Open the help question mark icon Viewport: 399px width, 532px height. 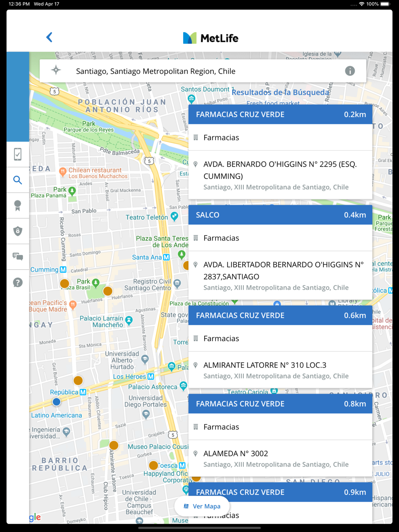(18, 282)
